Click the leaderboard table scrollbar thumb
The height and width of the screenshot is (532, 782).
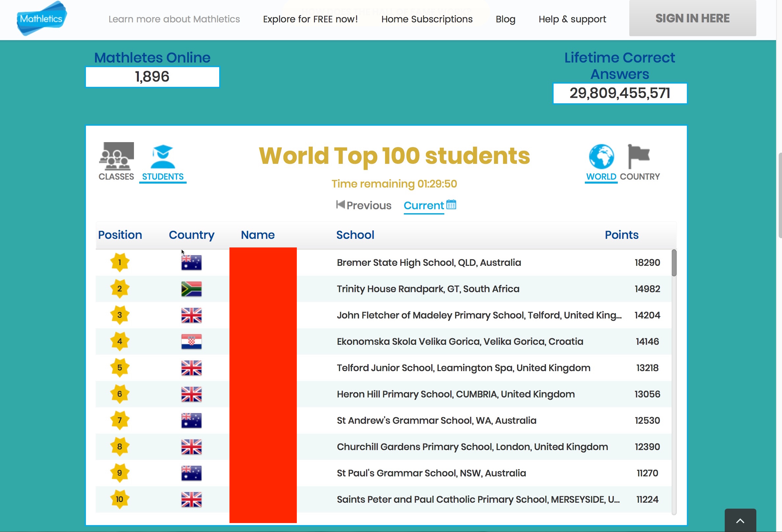point(674,263)
